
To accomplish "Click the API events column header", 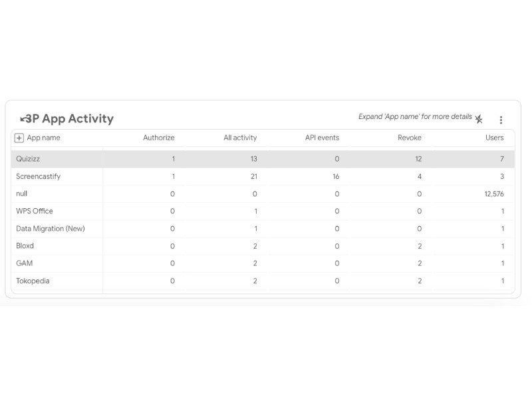I will [x=322, y=138].
